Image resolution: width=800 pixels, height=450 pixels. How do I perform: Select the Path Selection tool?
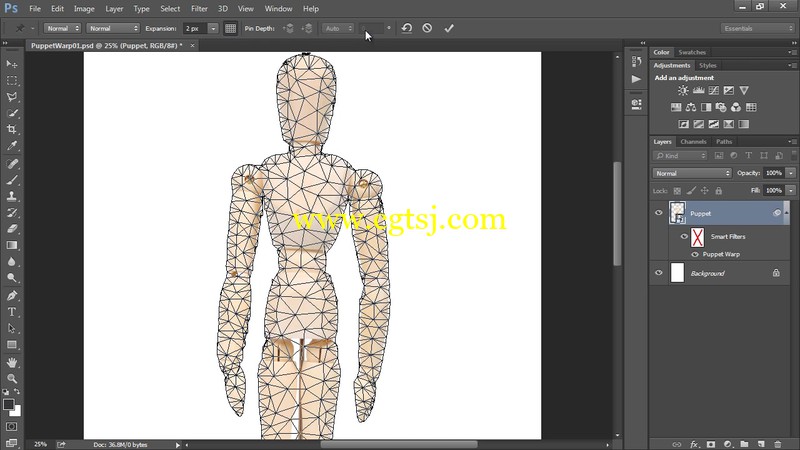12,328
